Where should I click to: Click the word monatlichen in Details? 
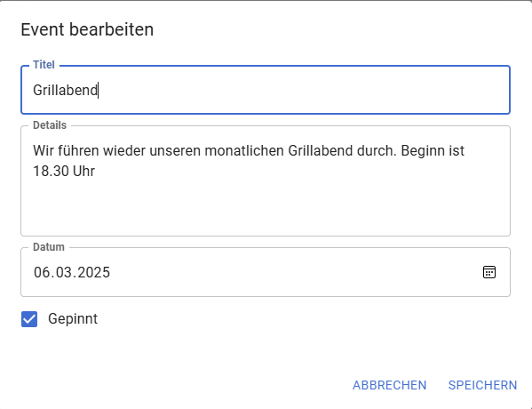pos(244,151)
